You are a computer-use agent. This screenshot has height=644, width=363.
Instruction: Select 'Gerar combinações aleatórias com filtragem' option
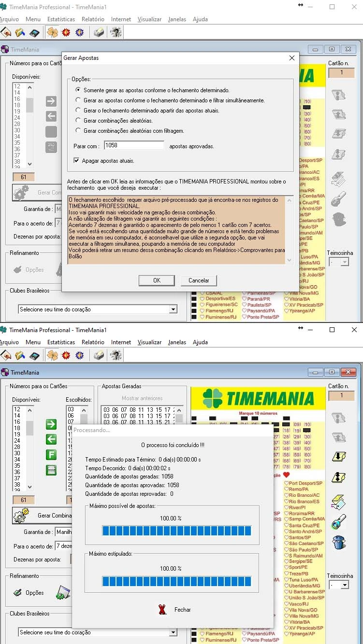(x=79, y=131)
